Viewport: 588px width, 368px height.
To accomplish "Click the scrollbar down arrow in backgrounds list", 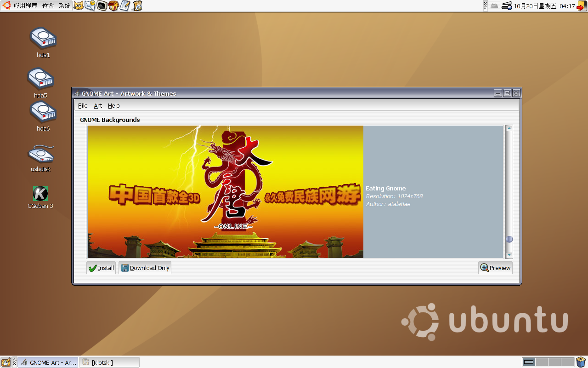I will [x=509, y=255].
